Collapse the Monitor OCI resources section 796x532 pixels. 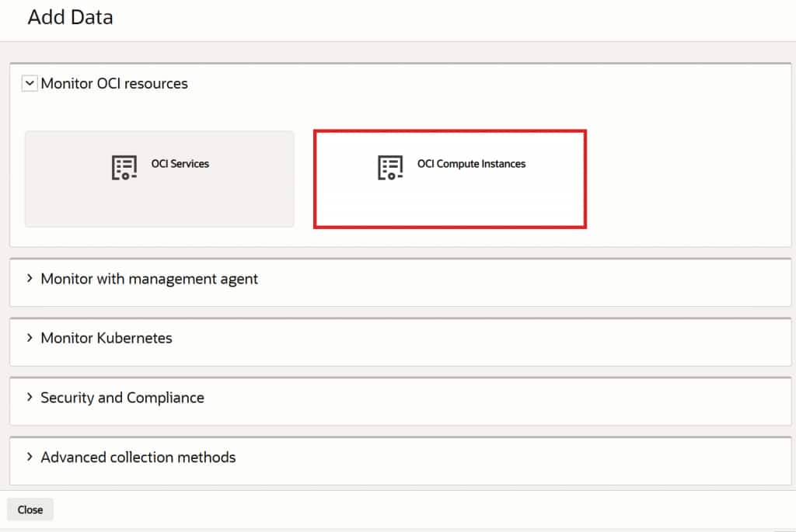coord(30,83)
